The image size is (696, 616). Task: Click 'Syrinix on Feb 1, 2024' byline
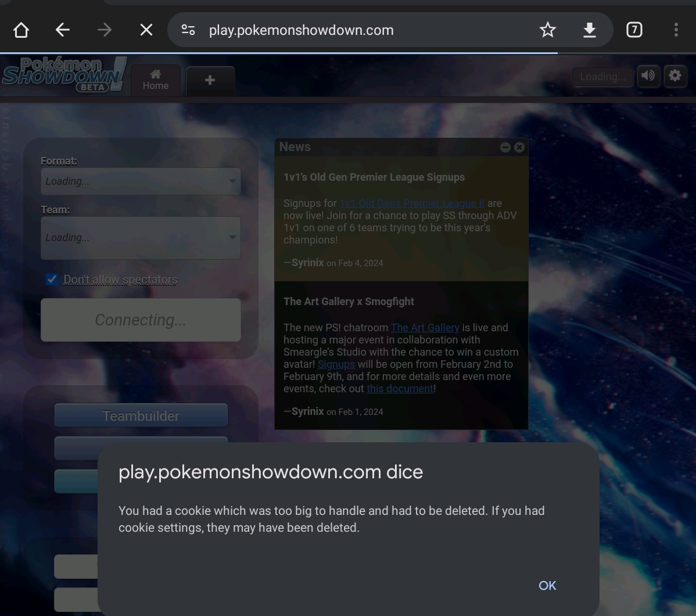333,411
